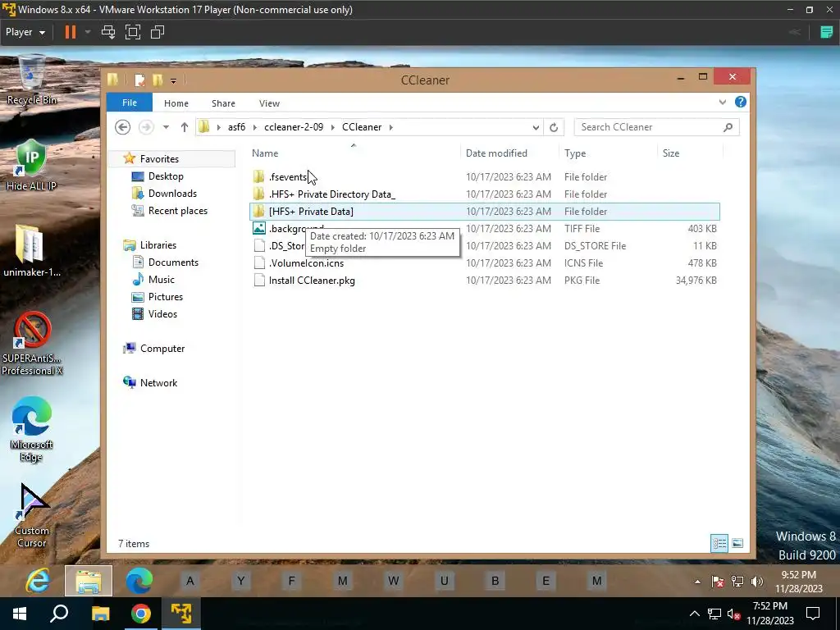Image resolution: width=840 pixels, height=630 pixels.
Task: Select Network in navigation pane
Action: point(158,382)
